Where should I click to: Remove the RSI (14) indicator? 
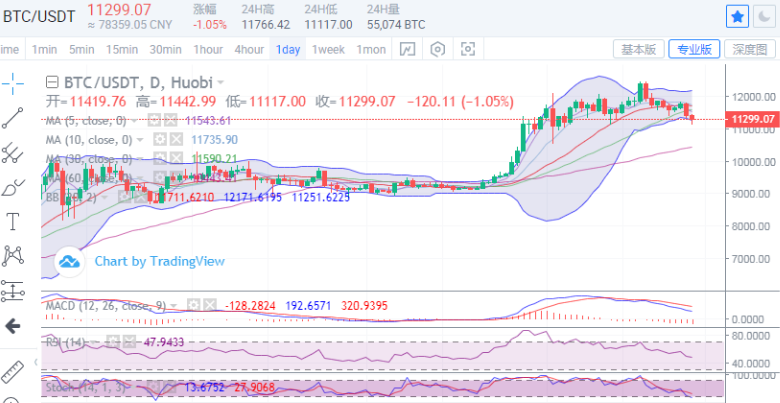point(129,342)
